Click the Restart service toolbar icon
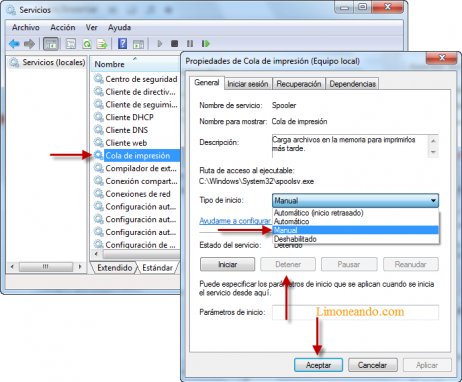 tap(206, 44)
